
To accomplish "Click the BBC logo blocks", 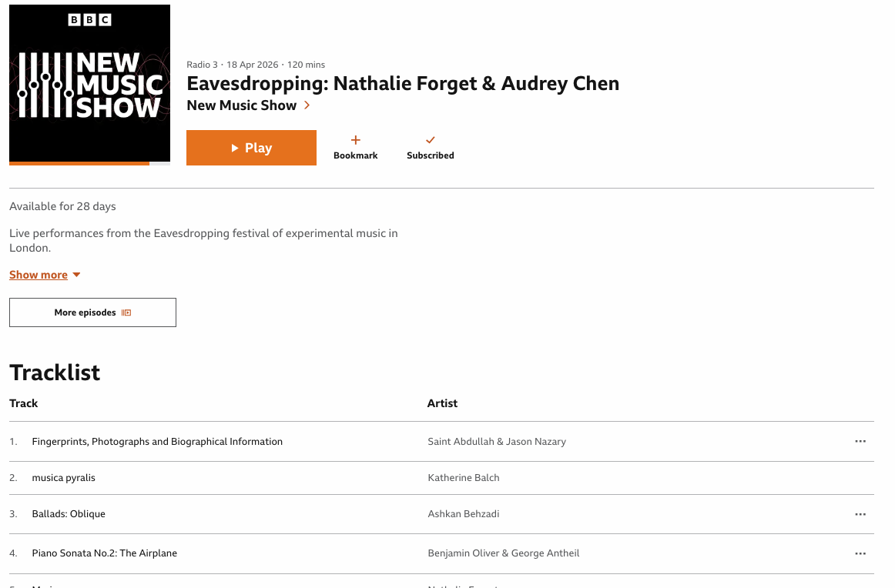I will point(90,20).
